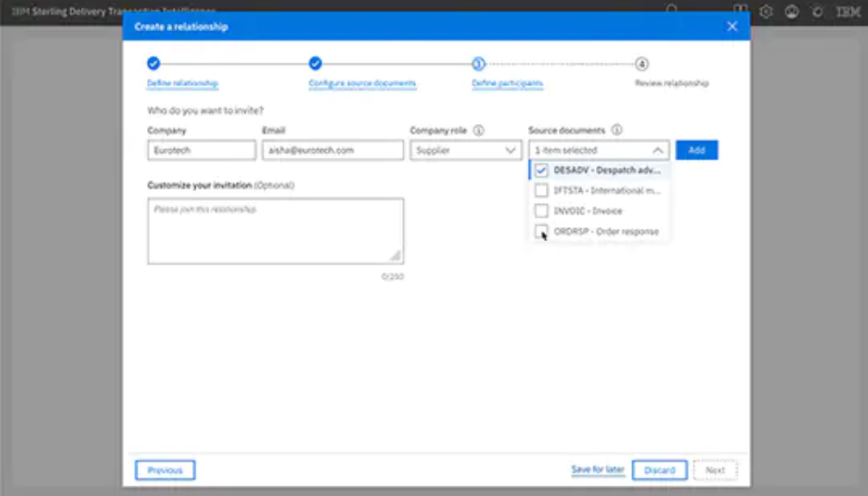
Task: Click the 'Who do you want to invite?' text
Action: click(x=205, y=111)
